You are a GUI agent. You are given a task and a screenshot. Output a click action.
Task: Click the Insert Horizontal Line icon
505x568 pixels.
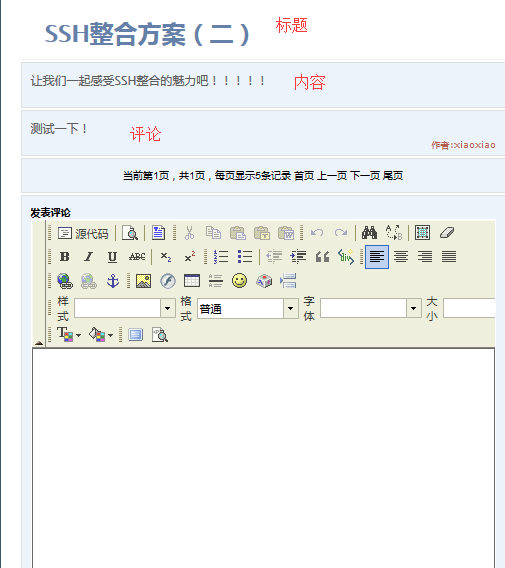pyautogui.click(x=216, y=281)
